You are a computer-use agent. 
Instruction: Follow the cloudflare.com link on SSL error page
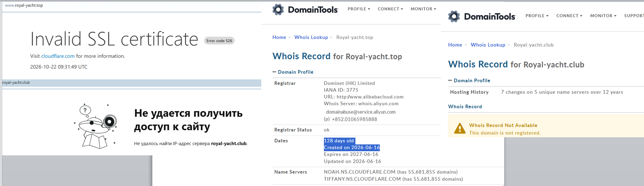(x=58, y=56)
